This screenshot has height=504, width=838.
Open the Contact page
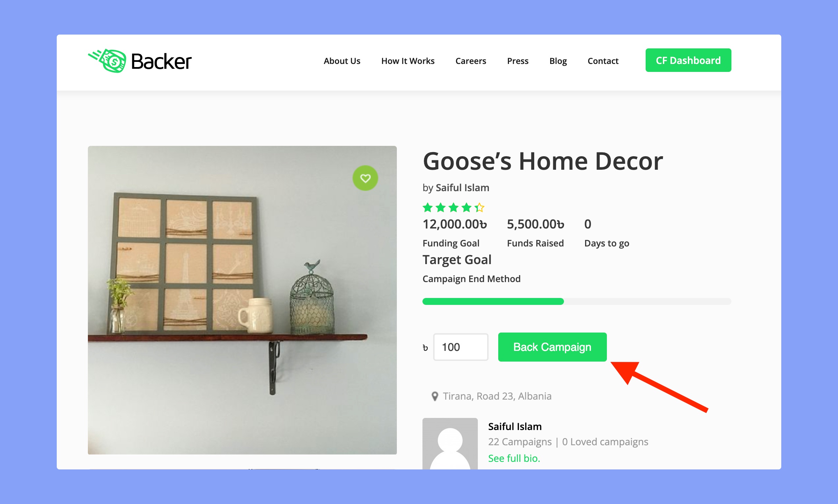(x=603, y=61)
